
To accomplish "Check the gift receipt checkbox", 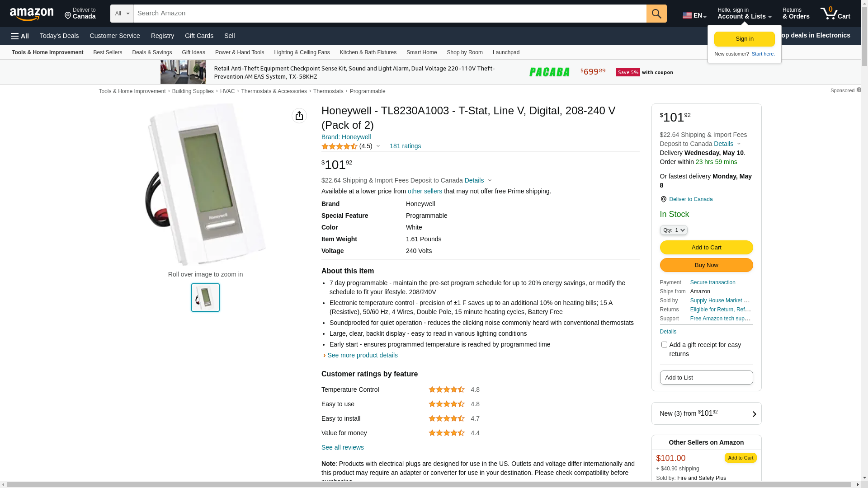I will pos(664,345).
